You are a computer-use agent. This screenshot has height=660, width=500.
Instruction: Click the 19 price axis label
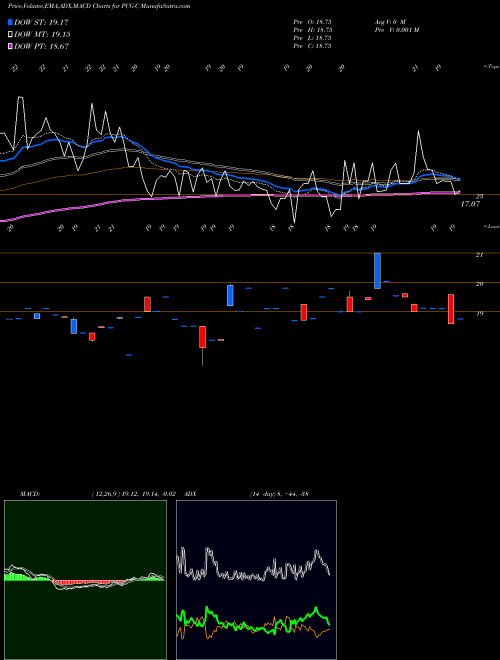pos(479,314)
